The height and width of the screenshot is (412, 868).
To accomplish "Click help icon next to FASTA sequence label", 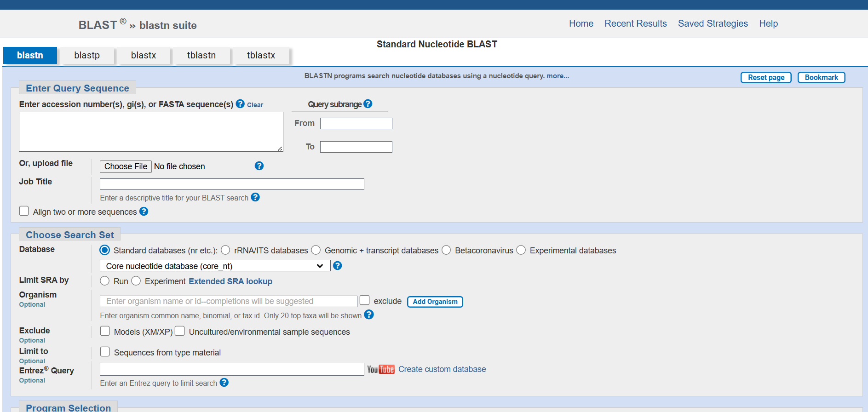I will [x=240, y=104].
